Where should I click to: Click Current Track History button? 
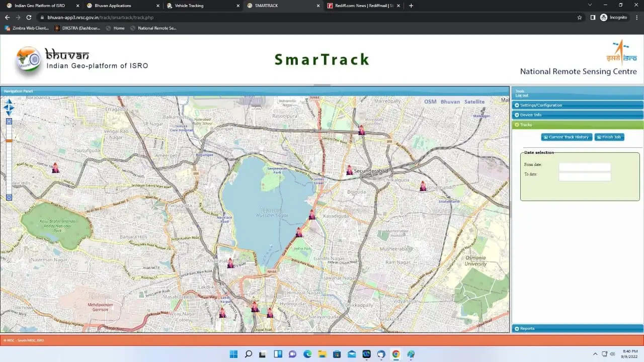pyautogui.click(x=567, y=137)
